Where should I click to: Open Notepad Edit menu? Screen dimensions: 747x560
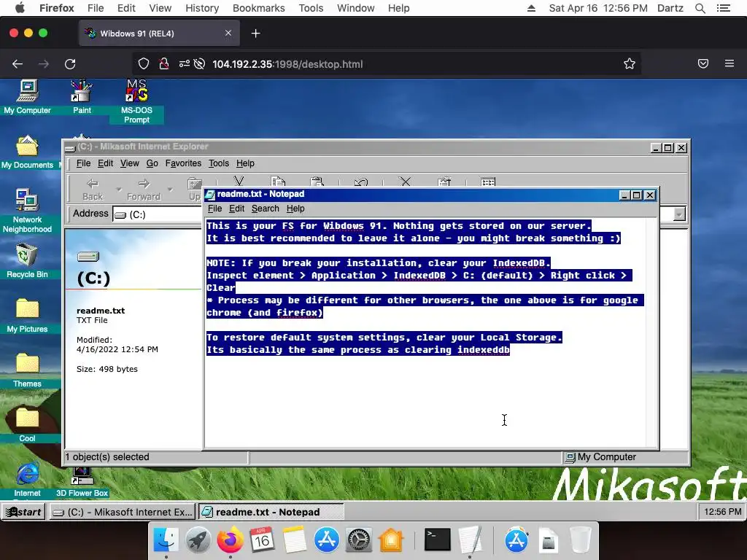(236, 209)
